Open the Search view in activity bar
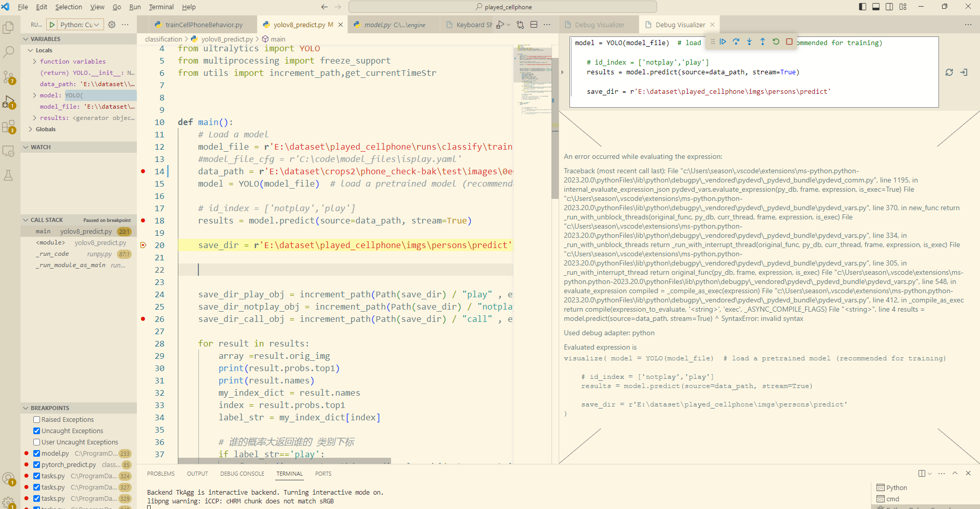Viewport: 980px width, 509px height. pyautogui.click(x=9, y=52)
